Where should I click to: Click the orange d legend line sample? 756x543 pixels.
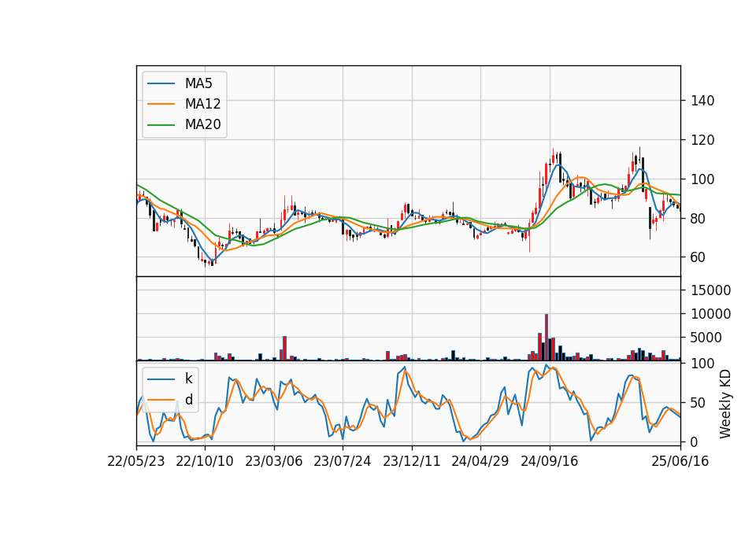(x=161, y=400)
